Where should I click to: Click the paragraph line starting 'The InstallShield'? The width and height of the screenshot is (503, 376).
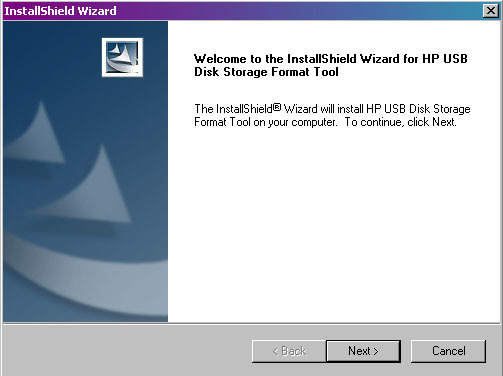pyautogui.click(x=332, y=109)
